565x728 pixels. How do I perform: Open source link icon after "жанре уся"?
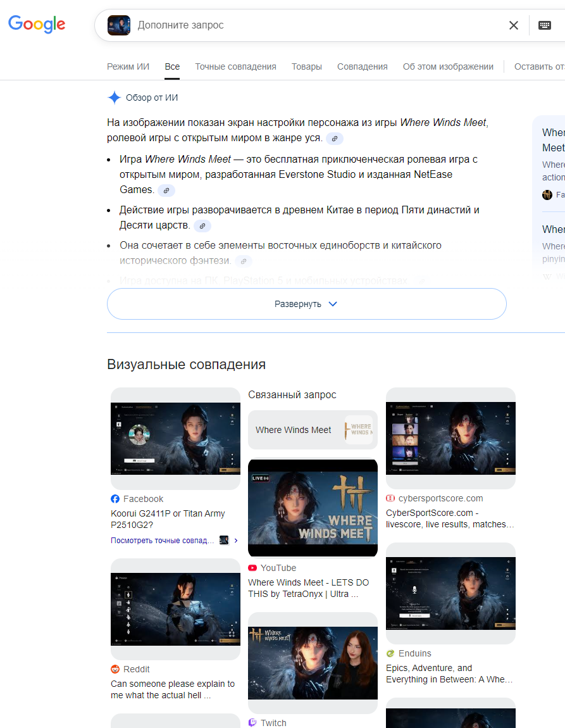(335, 139)
